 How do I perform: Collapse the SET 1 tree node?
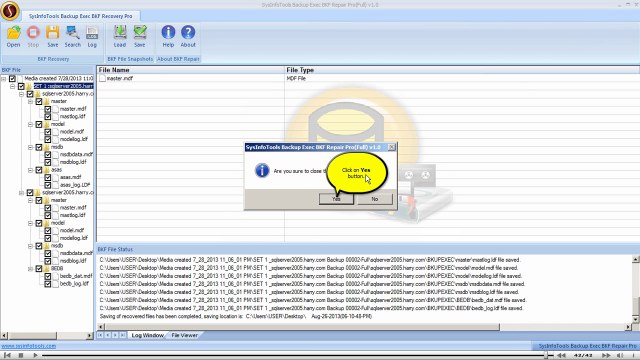[13, 86]
